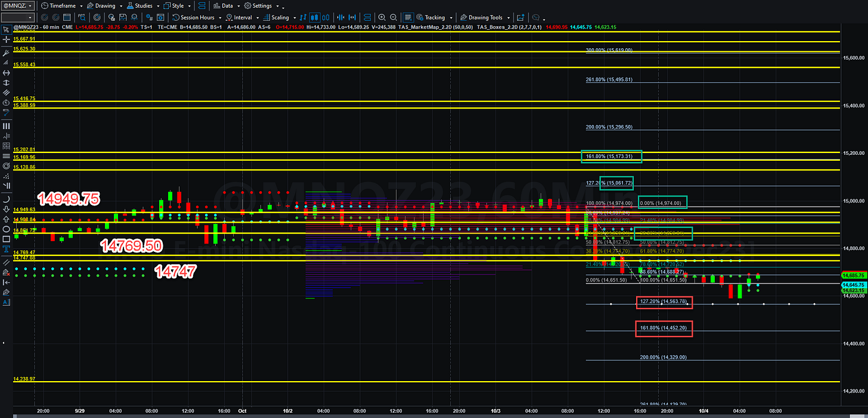Open the Interval dropdown
Screen dimensions: 868x418
(x=243, y=17)
